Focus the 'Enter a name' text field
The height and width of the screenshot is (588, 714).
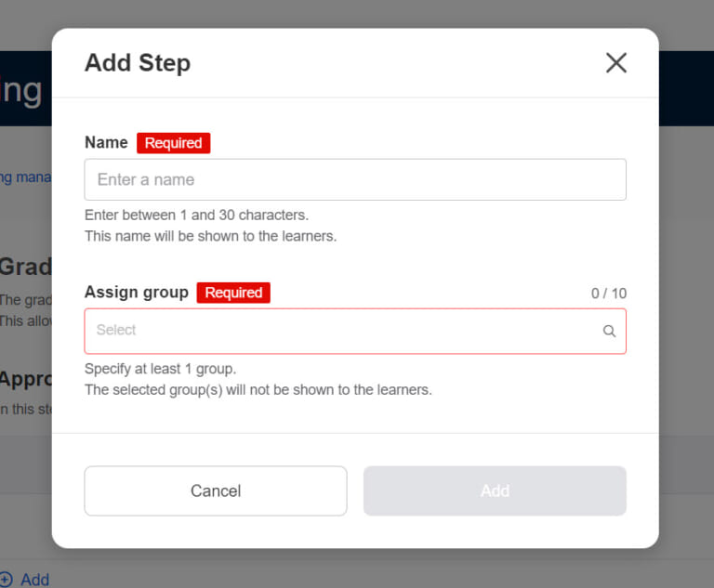[x=355, y=180]
